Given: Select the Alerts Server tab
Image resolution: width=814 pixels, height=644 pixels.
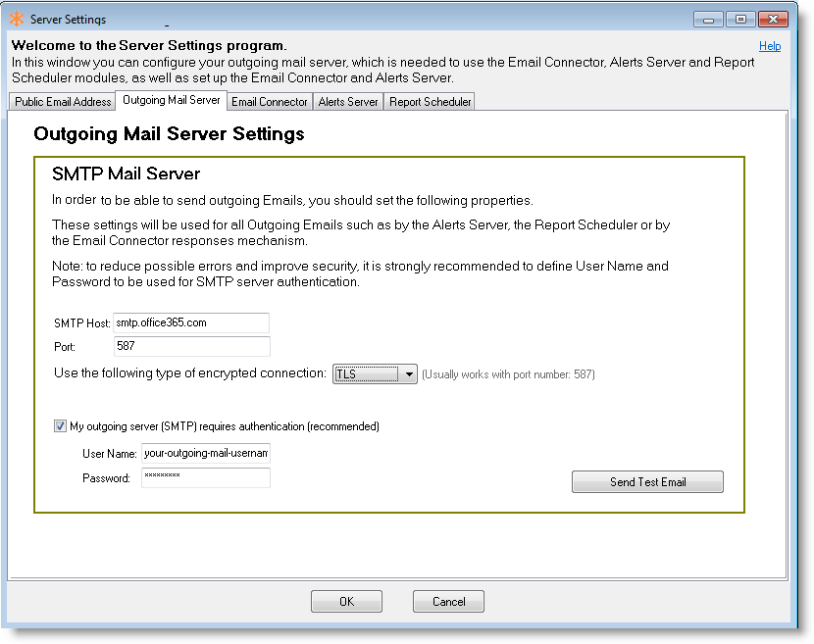Looking at the screenshot, I should [x=347, y=101].
